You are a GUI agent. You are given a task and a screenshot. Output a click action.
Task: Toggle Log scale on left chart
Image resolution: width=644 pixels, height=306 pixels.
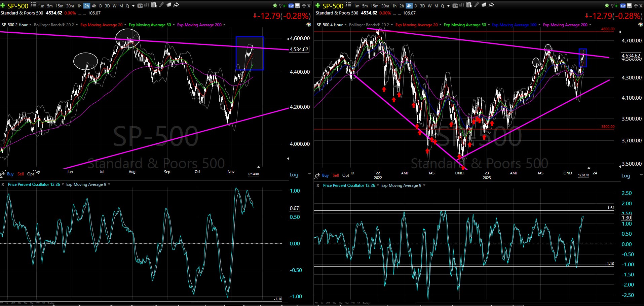pyautogui.click(x=294, y=175)
